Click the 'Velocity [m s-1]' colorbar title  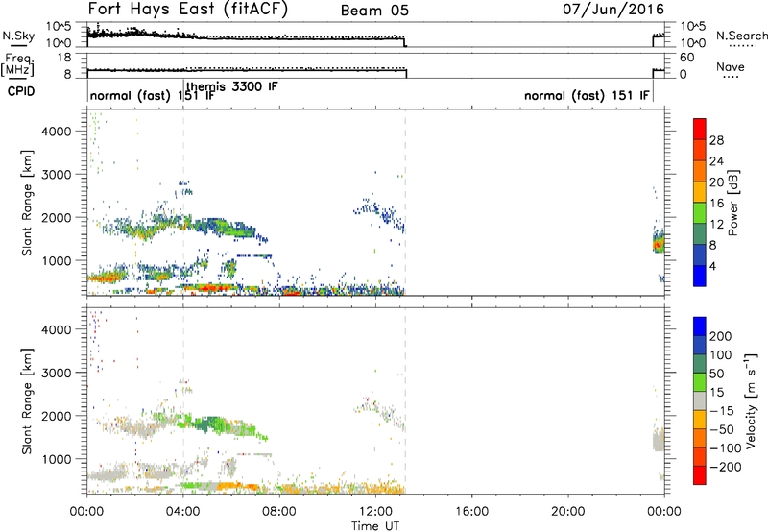pos(751,400)
